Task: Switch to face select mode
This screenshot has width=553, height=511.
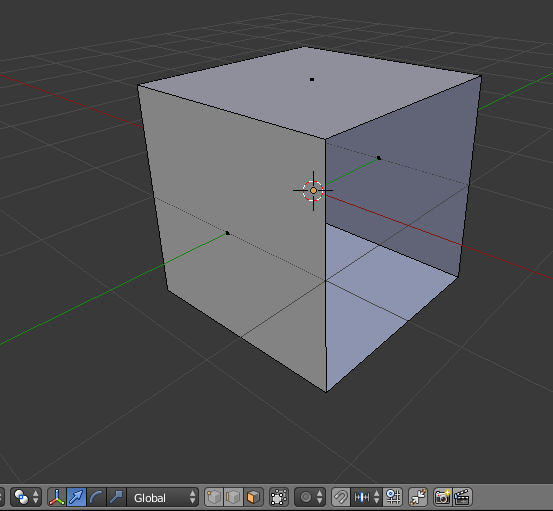Action: (x=254, y=497)
